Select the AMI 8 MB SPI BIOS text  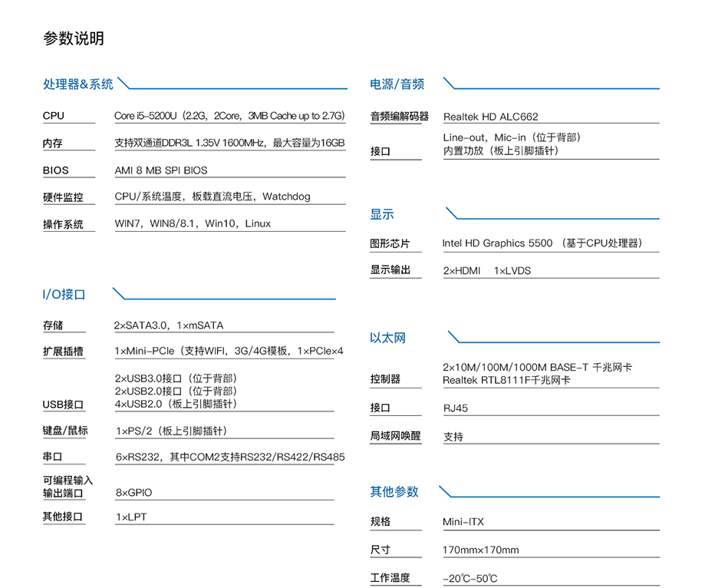point(160,170)
